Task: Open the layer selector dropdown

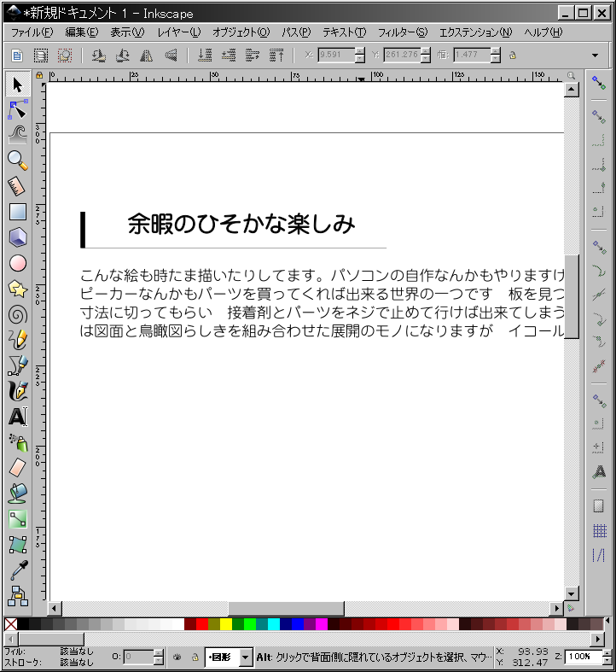Action: pos(245,657)
